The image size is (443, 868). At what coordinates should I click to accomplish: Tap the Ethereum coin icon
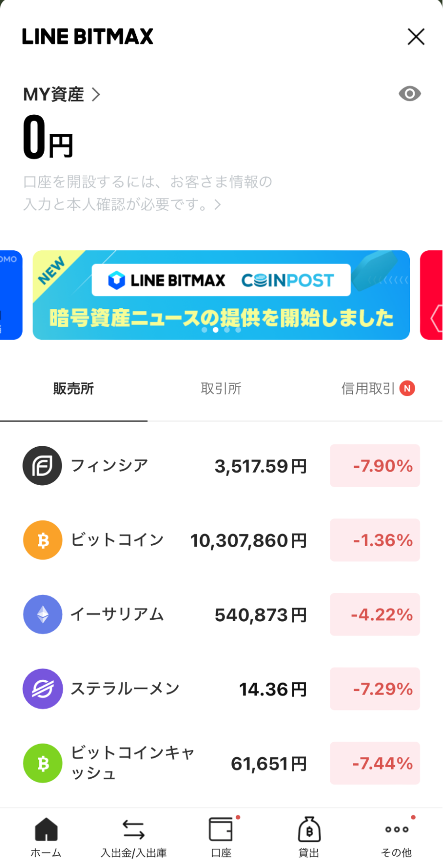[43, 614]
